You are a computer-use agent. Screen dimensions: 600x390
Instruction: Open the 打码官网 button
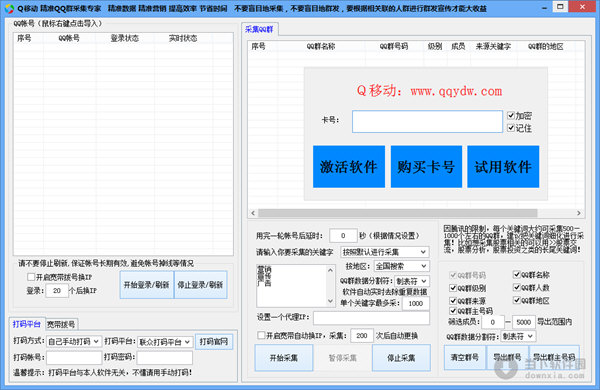(x=214, y=341)
